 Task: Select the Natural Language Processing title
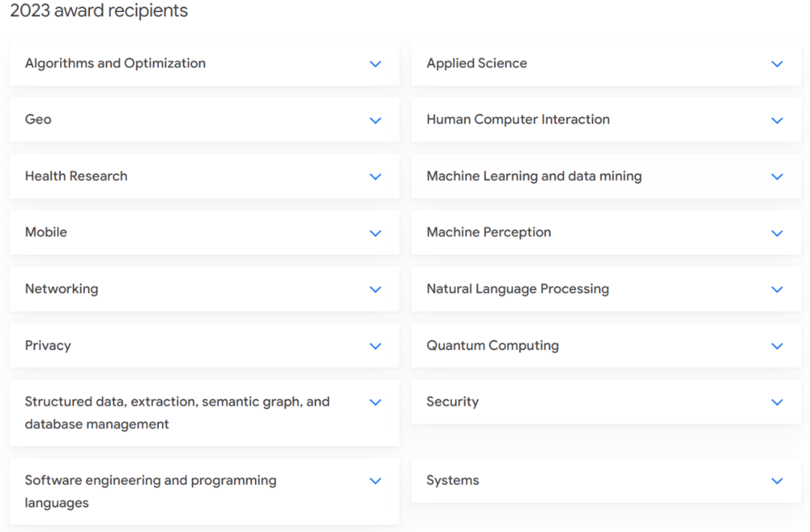tap(517, 289)
